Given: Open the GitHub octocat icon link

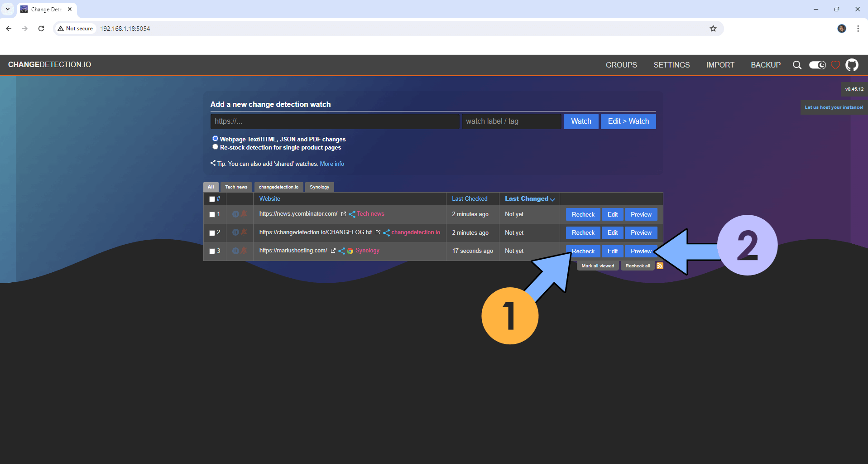Looking at the screenshot, I should point(852,65).
